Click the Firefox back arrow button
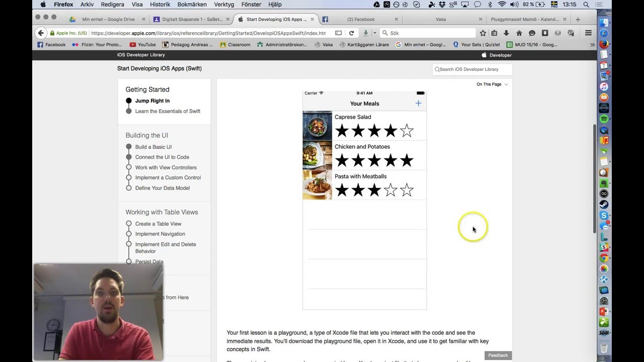The width and height of the screenshot is (644, 362). 41,33
